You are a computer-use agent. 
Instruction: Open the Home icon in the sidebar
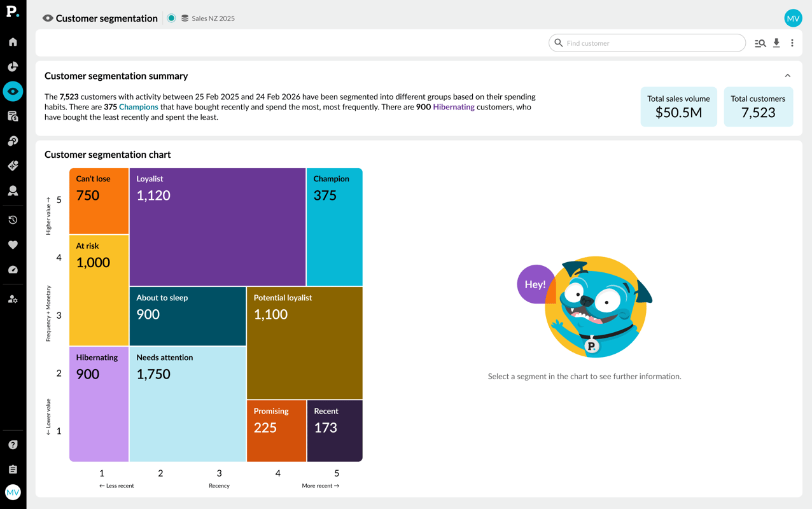point(13,41)
